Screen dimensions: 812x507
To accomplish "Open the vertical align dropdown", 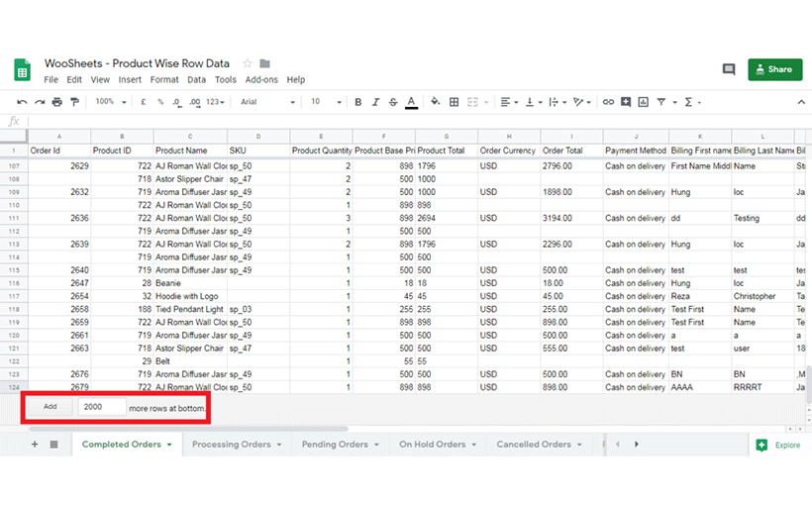I will point(533,102).
